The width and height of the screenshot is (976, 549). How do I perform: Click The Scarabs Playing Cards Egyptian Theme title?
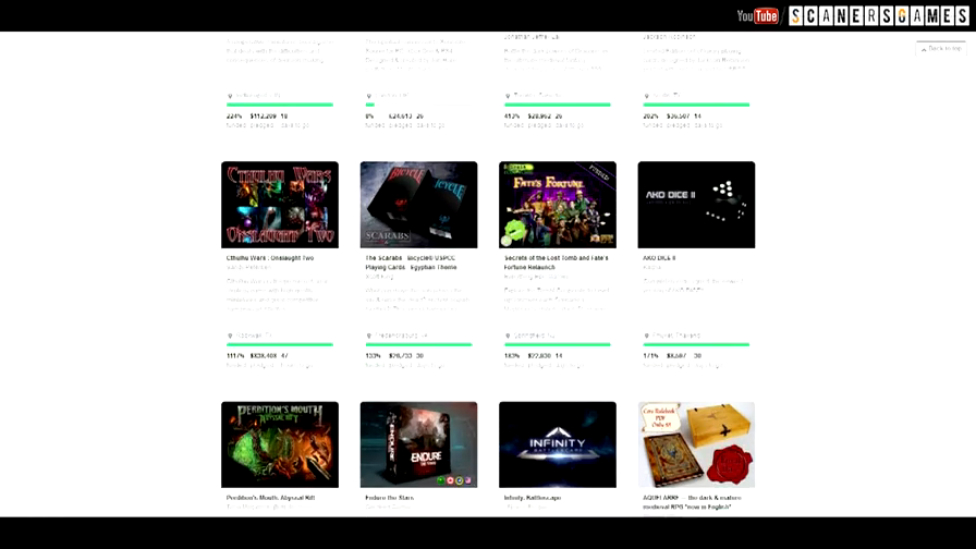click(411, 262)
